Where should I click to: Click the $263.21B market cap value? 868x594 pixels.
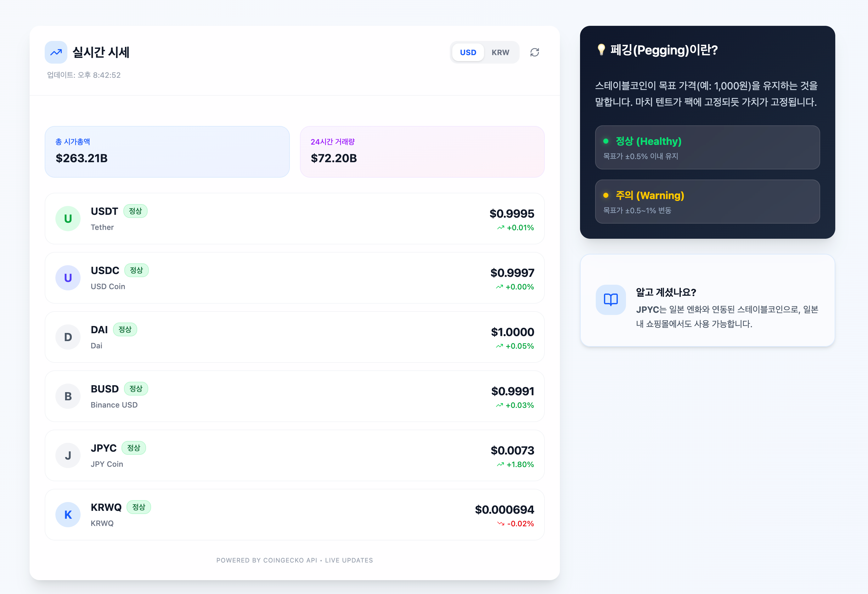click(x=82, y=158)
